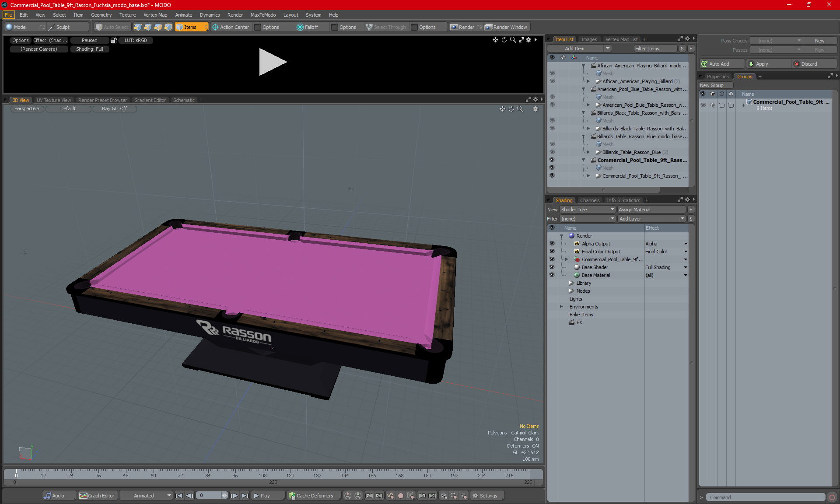Viewport: 840px width, 504px height.
Task: Click the Command input field
Action: pyautogui.click(x=765, y=497)
